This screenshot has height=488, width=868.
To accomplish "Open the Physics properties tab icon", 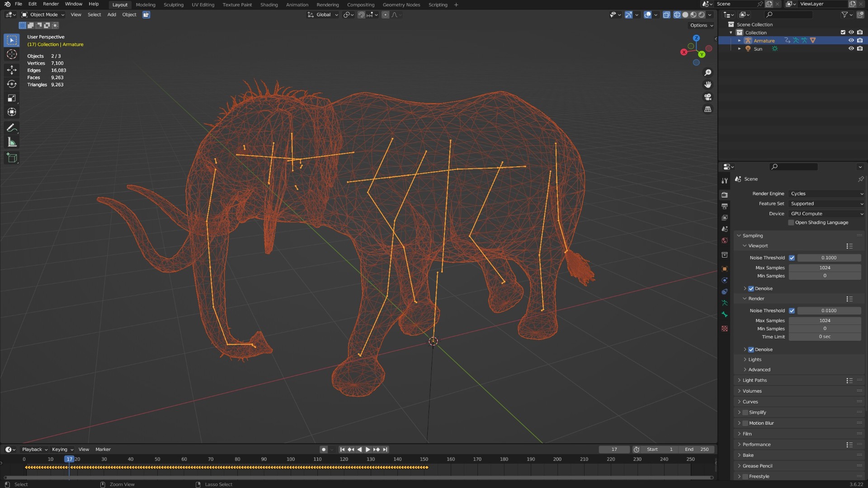I will [x=725, y=281].
